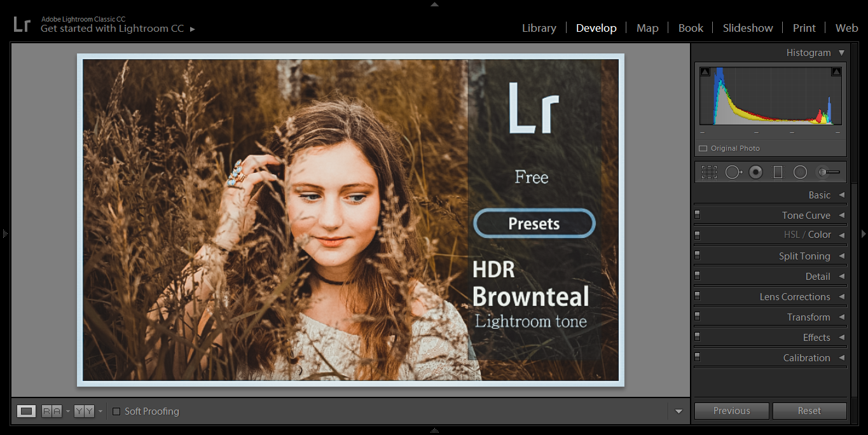Click the main preview photo
Viewport: 868px width, 435px height.
[x=351, y=220]
